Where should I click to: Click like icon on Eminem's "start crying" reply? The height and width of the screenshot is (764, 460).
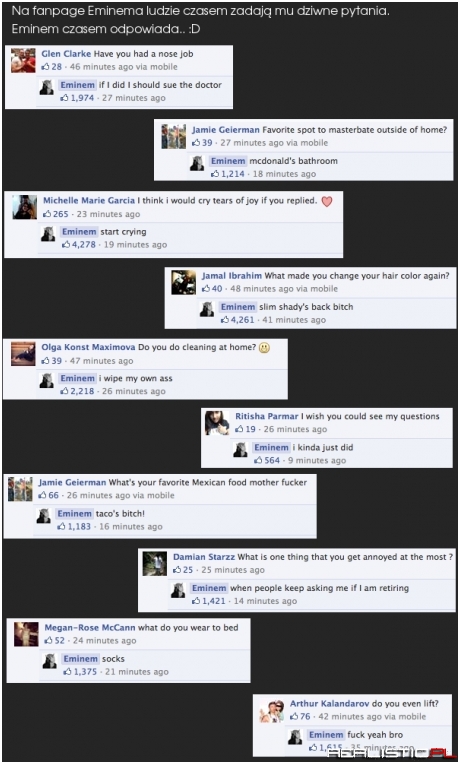click(x=66, y=244)
